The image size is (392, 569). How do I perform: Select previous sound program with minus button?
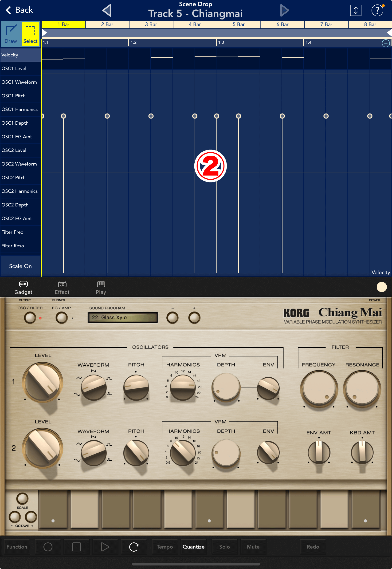pos(172,318)
